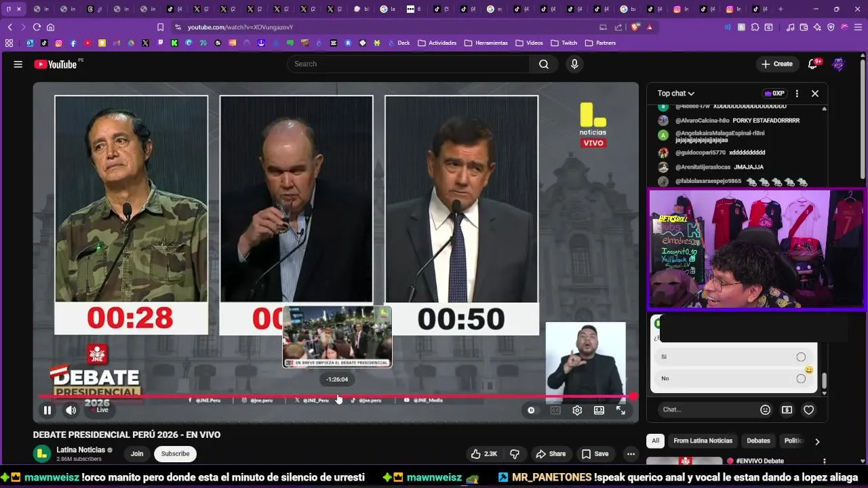
Task: Dislike the video
Action: [x=515, y=453]
